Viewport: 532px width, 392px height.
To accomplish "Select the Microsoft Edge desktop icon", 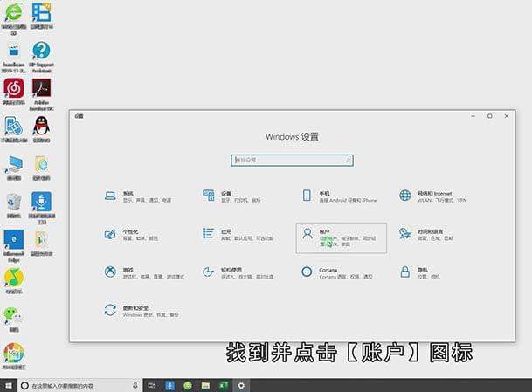I will 14,246.
